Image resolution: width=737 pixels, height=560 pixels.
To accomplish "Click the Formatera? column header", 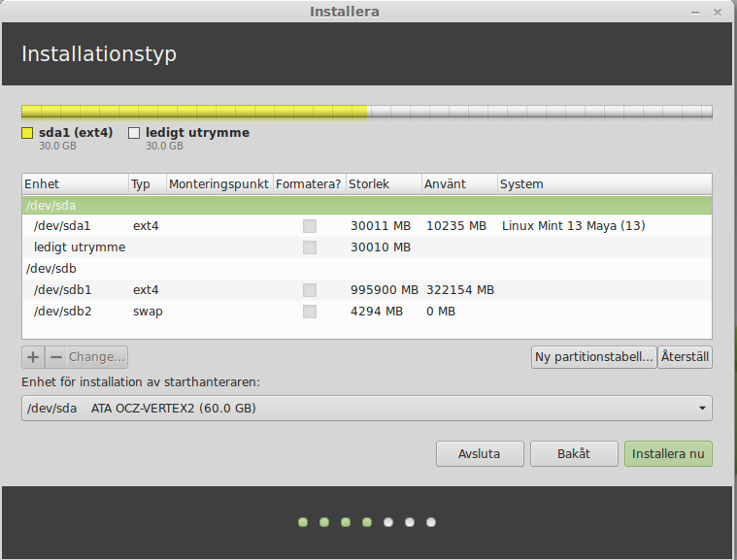I will 310,184.
